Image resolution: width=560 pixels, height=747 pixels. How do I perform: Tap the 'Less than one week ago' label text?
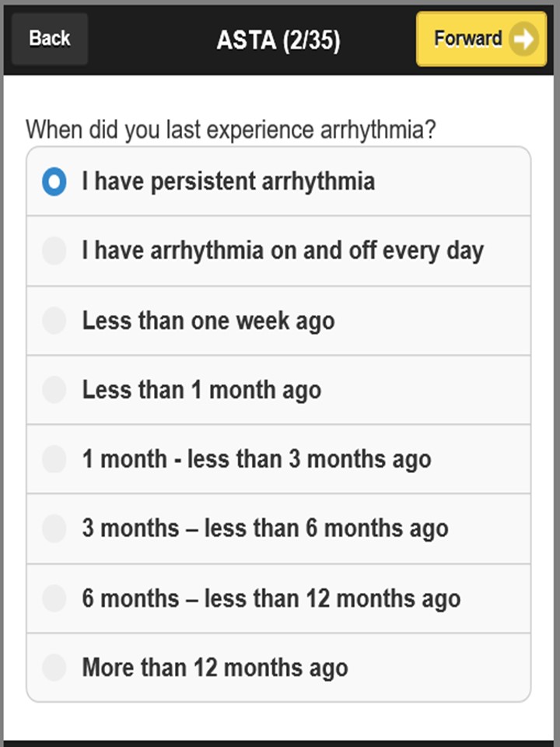(x=208, y=321)
